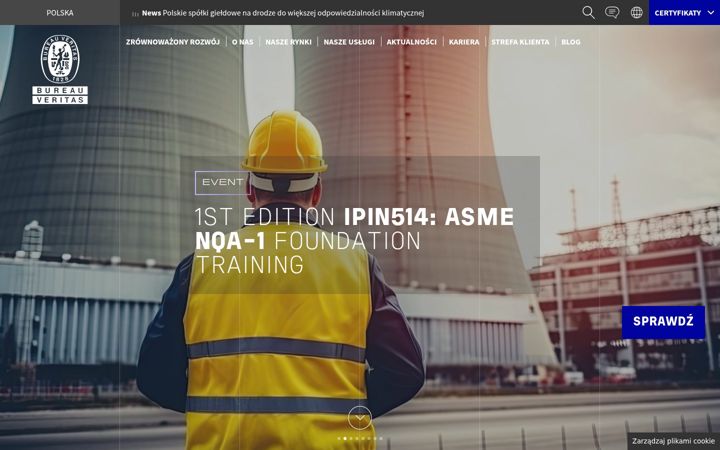Open Zrównoważony rozwój menu

tap(173, 42)
